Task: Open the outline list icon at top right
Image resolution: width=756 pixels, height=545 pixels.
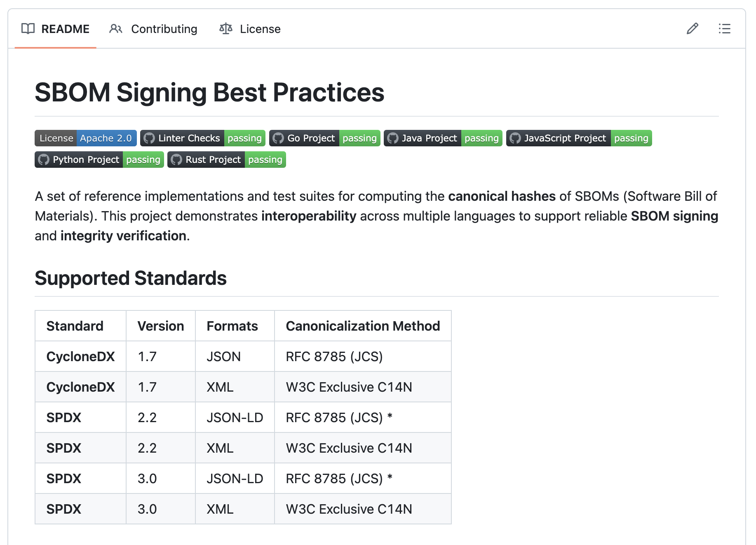Action: (x=724, y=28)
